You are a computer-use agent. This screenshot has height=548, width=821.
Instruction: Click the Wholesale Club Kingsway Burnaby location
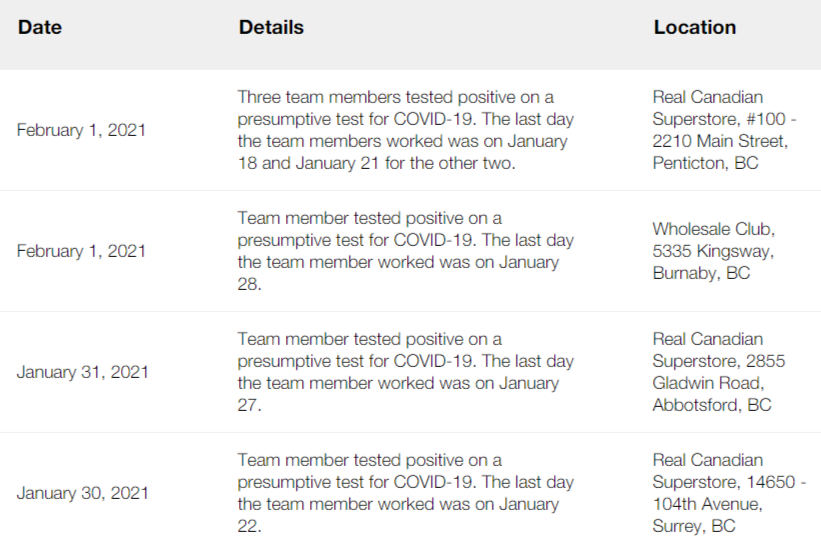tap(714, 251)
